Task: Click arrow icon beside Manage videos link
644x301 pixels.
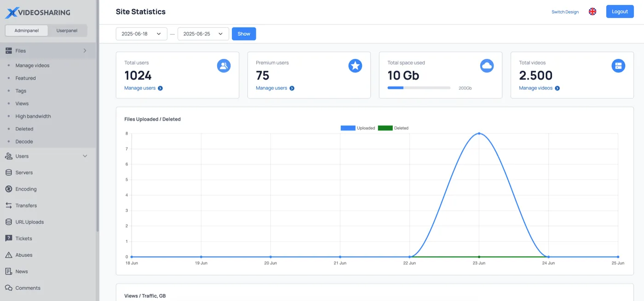Action: click(558, 88)
